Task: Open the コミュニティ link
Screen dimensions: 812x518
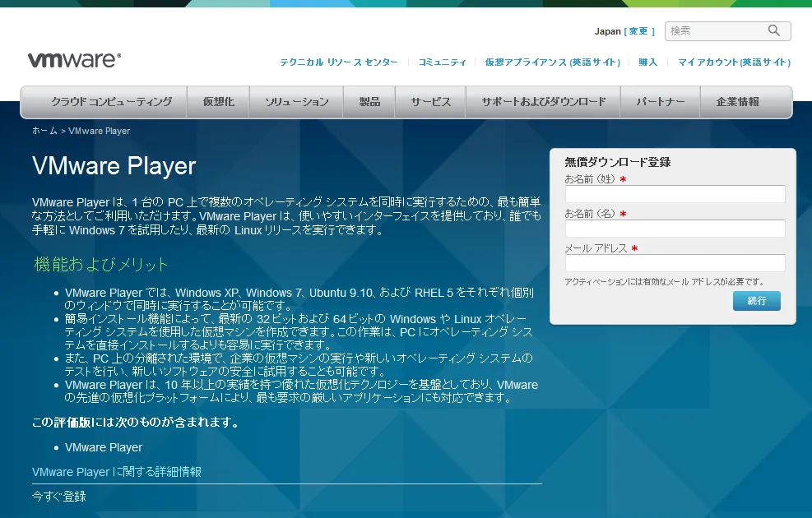Action: (440, 62)
